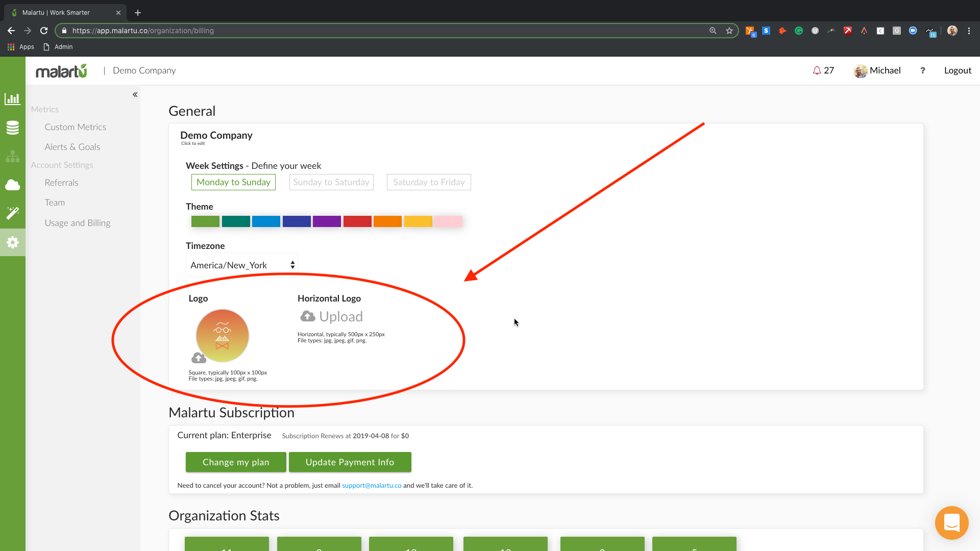Select Saturday to Friday week setting
Viewport: 980px width, 551px height.
tap(429, 182)
